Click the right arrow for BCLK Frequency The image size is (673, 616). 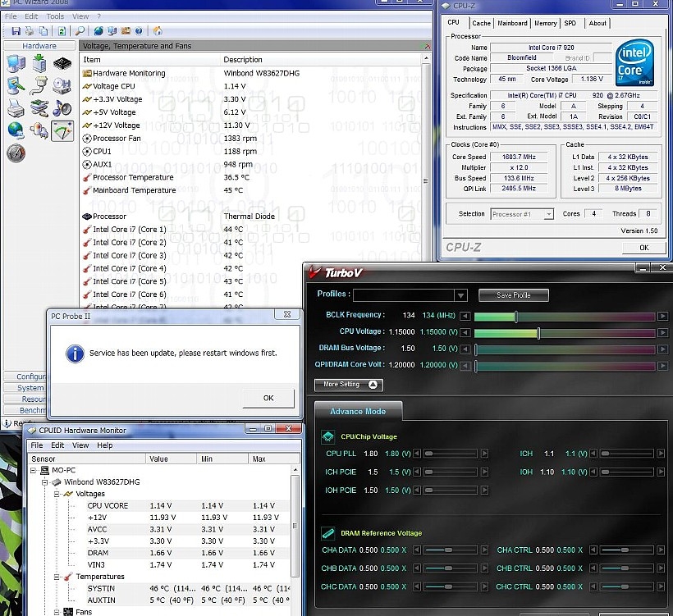663,316
